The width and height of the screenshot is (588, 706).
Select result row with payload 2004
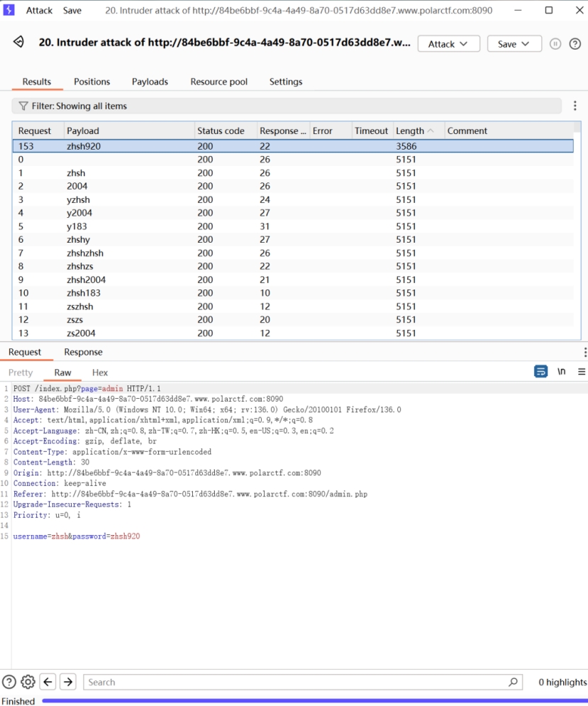[x=293, y=186]
